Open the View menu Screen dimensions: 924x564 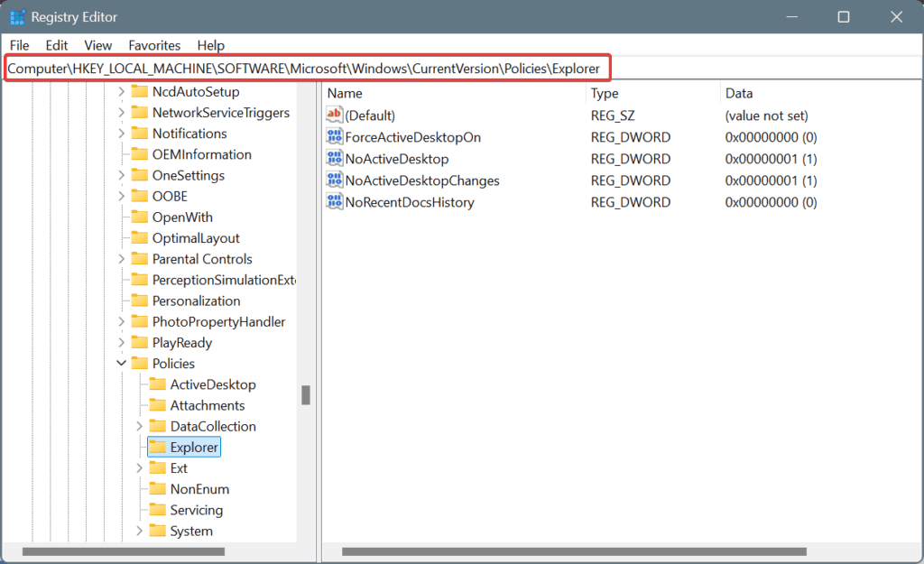click(x=98, y=45)
